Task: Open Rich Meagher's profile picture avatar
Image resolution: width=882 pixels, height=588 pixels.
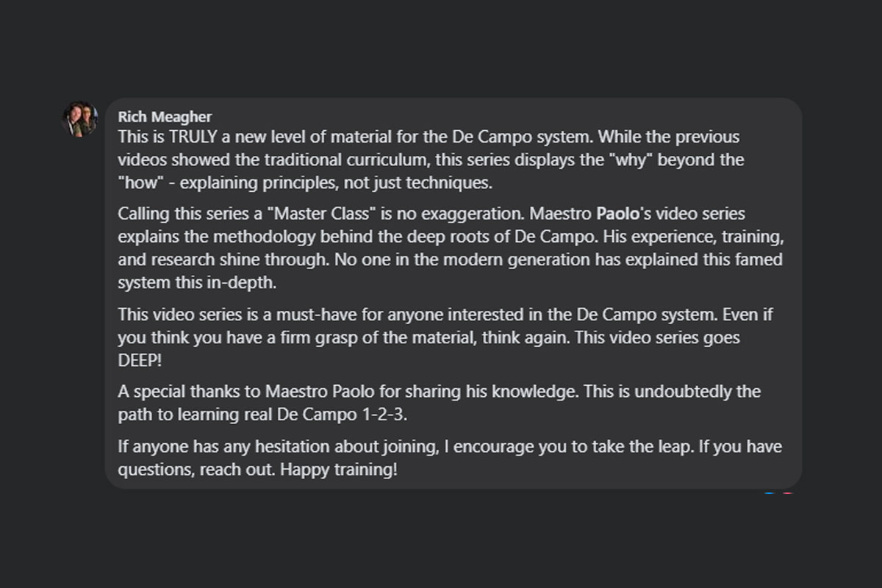Action: click(x=80, y=119)
